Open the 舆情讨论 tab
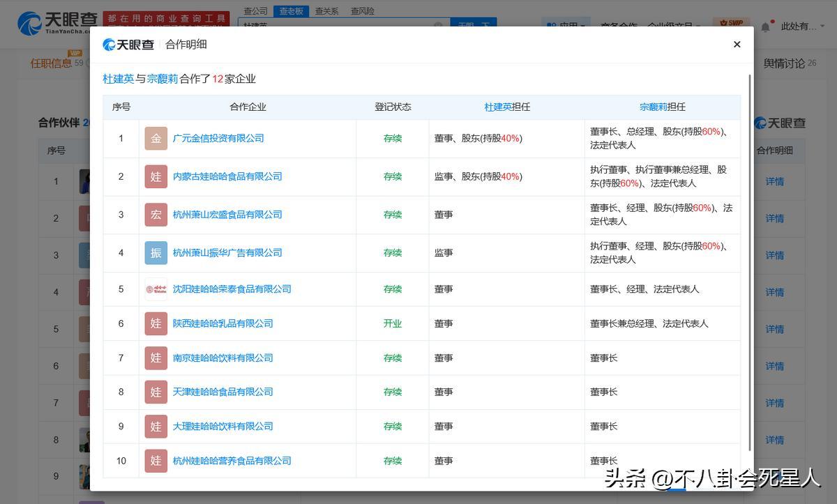Image resolution: width=837 pixels, height=504 pixels. (784, 63)
